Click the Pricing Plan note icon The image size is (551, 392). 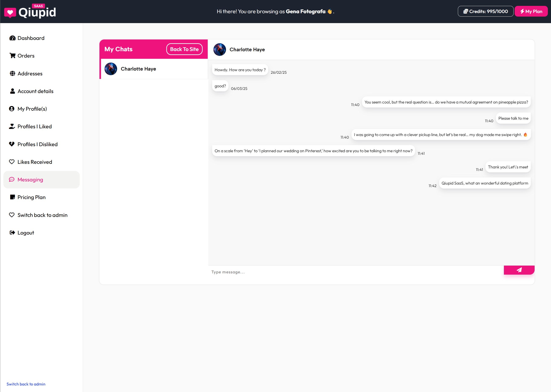coord(12,197)
